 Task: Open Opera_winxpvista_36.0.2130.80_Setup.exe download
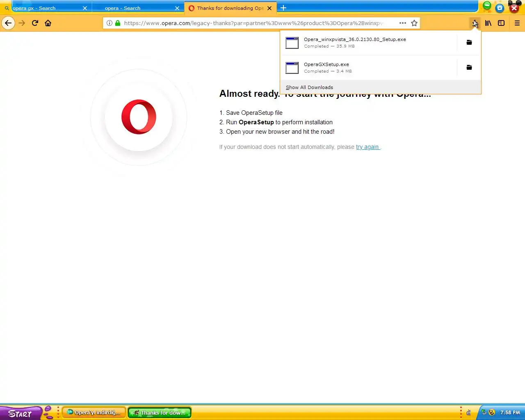point(368,43)
